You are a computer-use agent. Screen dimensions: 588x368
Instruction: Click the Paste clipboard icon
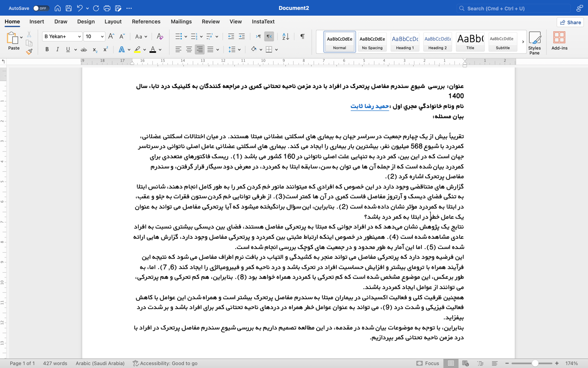13,39
